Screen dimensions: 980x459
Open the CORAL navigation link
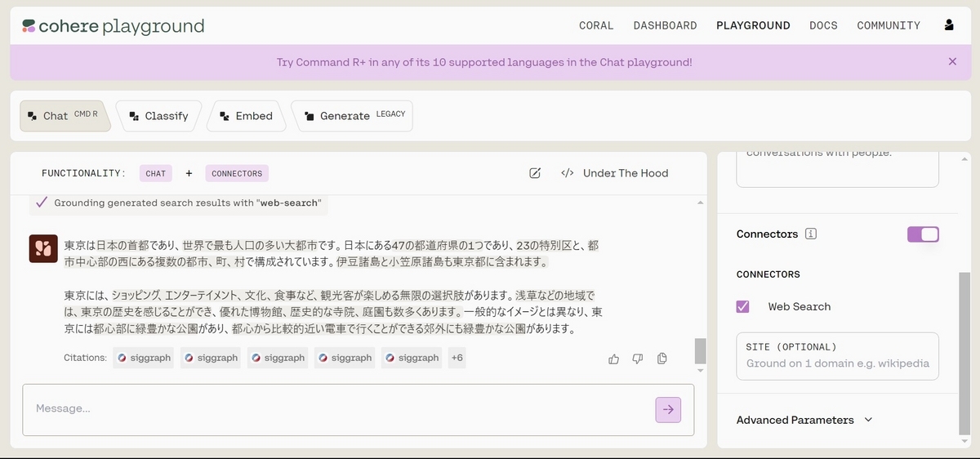[596, 25]
